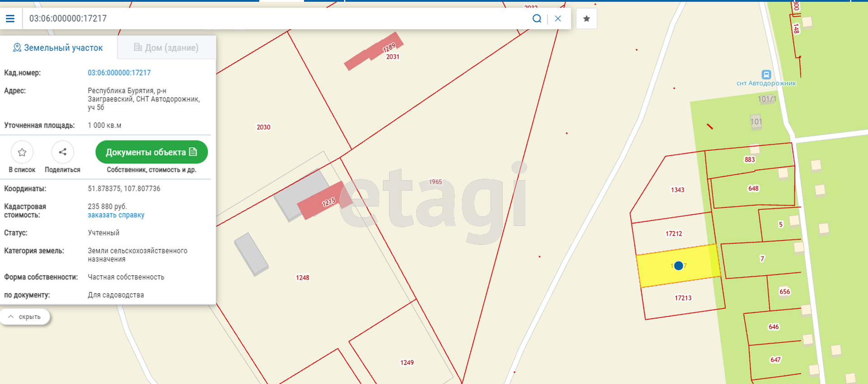Open the hamburger menu

click(x=10, y=19)
